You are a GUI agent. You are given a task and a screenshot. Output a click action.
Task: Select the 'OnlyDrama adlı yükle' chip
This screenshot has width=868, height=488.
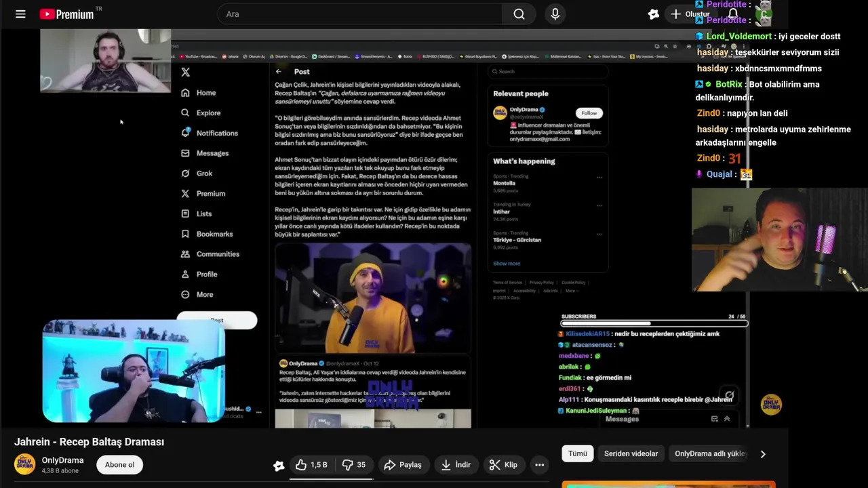click(x=710, y=454)
